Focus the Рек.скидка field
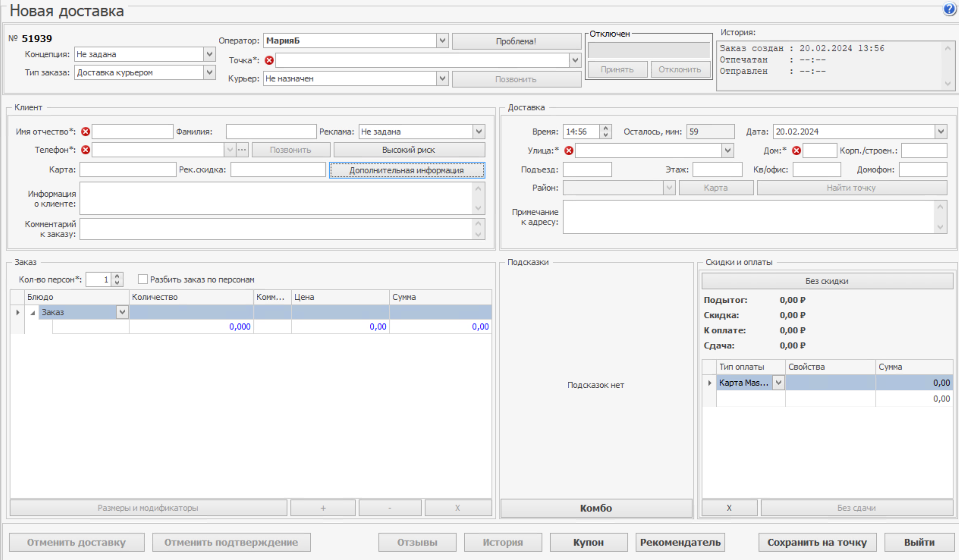This screenshot has height=560, width=959. click(278, 170)
